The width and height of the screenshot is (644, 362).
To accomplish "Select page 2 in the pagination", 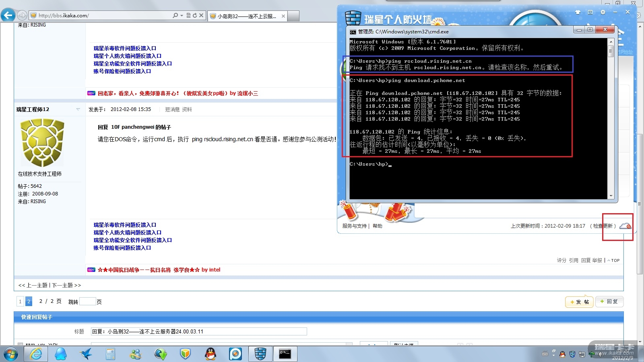I will coord(29,301).
